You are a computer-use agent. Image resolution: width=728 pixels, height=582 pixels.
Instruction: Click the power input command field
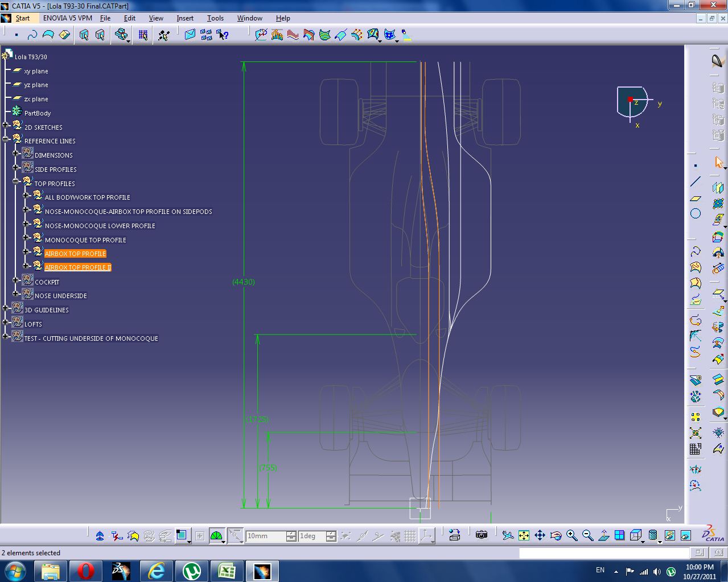pyautogui.click(x=604, y=552)
